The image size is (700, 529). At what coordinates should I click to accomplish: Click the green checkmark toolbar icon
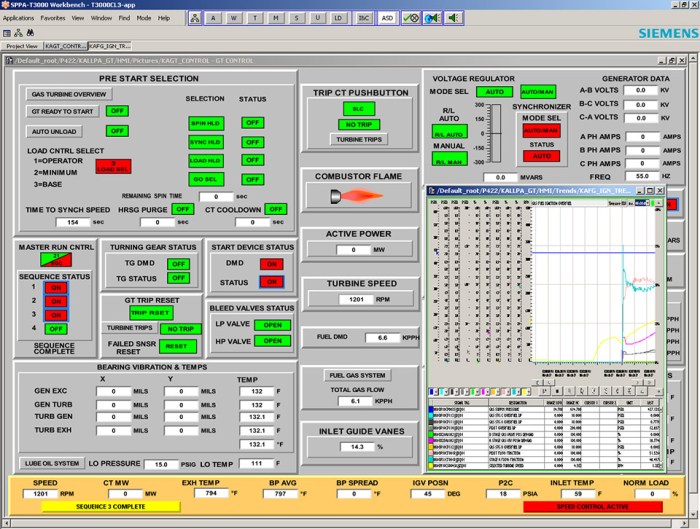point(410,18)
